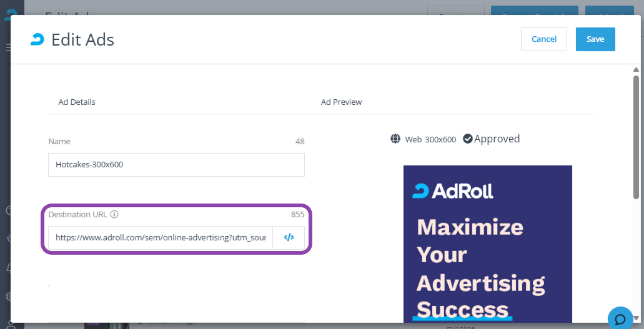Click into the Destination URL text field
Viewport: 644px width, 329px height.
click(x=161, y=238)
